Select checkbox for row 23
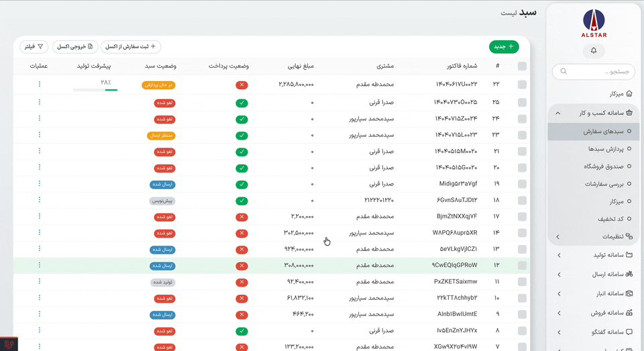The width and height of the screenshot is (644, 351). [x=522, y=135]
